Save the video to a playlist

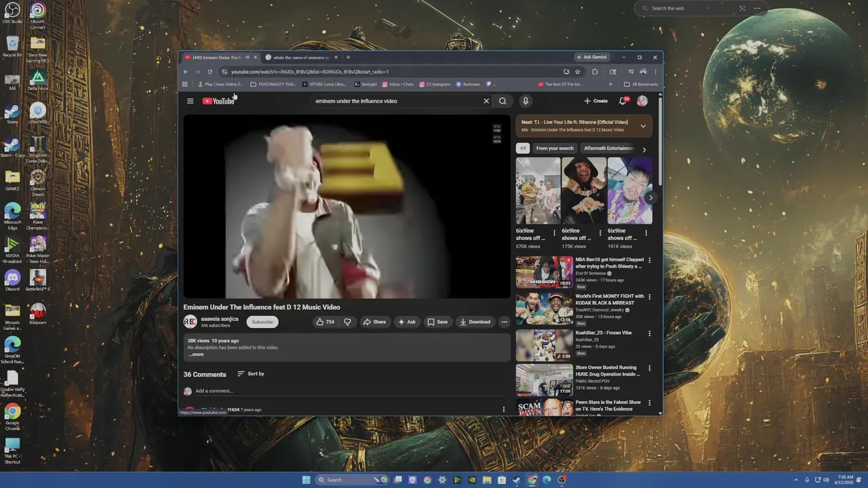tap(437, 322)
